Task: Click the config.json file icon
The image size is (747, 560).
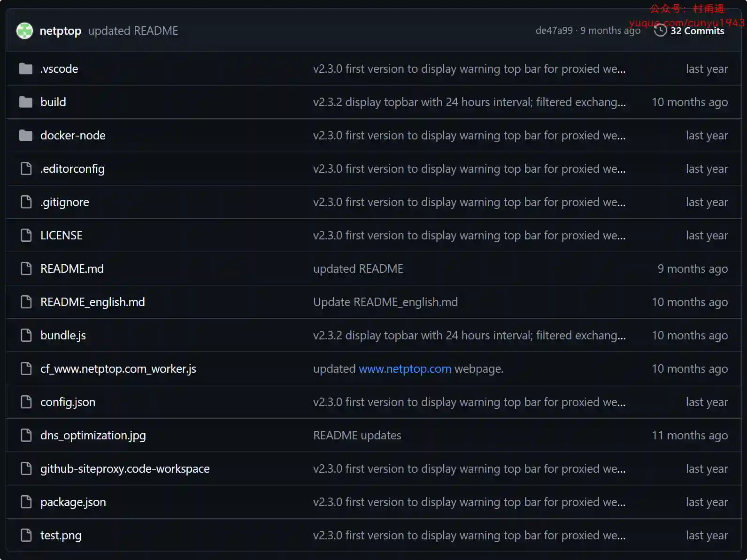Action: pos(26,402)
